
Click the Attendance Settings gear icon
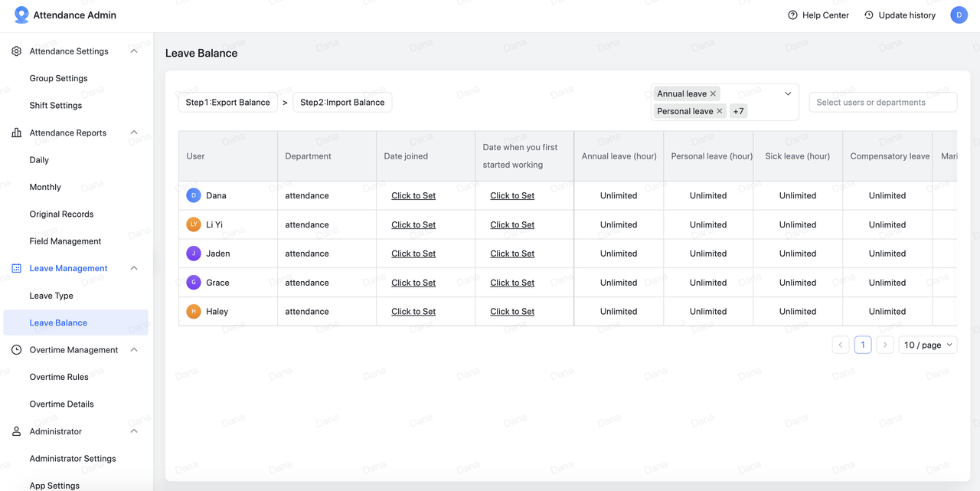tap(17, 51)
